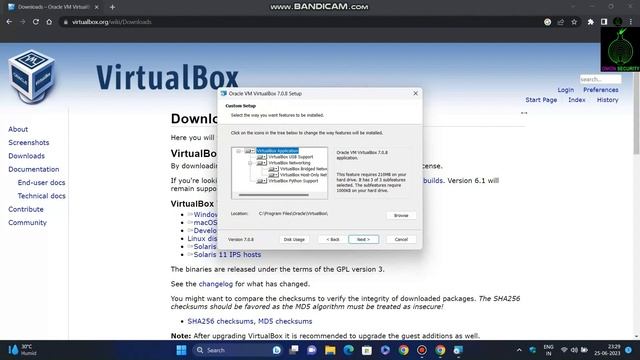640x360 pixels.
Task: Open the Solaris 11 IPS hosts link
Action: pos(227,255)
